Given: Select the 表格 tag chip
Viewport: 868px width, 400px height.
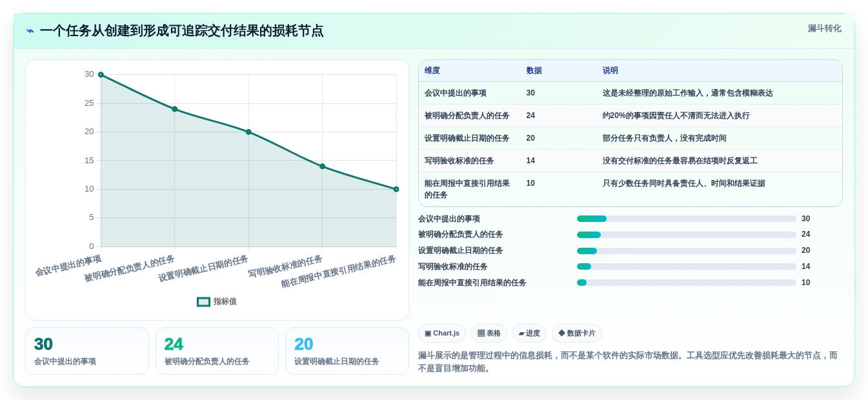Looking at the screenshot, I should coord(489,333).
